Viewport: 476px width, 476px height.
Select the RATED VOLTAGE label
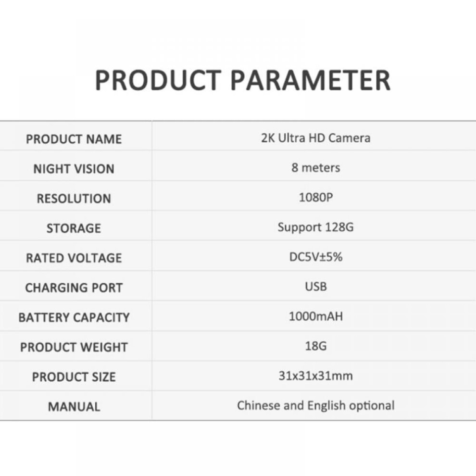(x=74, y=258)
